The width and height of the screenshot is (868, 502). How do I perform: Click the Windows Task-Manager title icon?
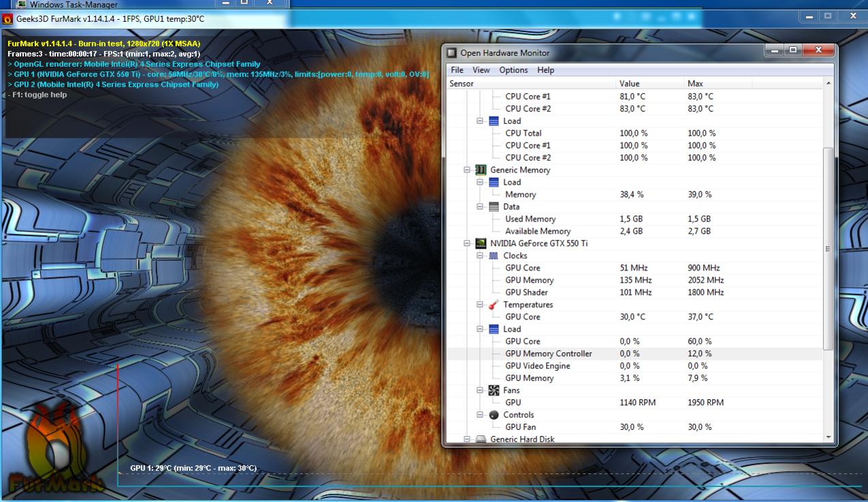pyautogui.click(x=21, y=4)
